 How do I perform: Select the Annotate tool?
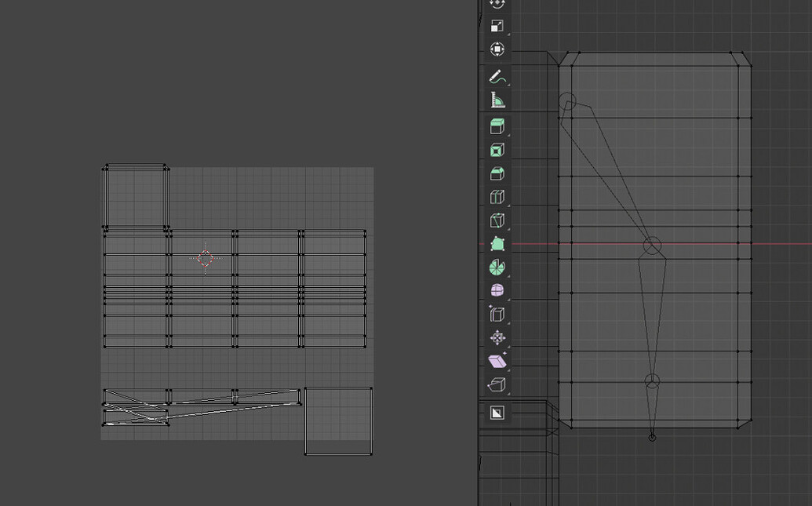click(497, 75)
